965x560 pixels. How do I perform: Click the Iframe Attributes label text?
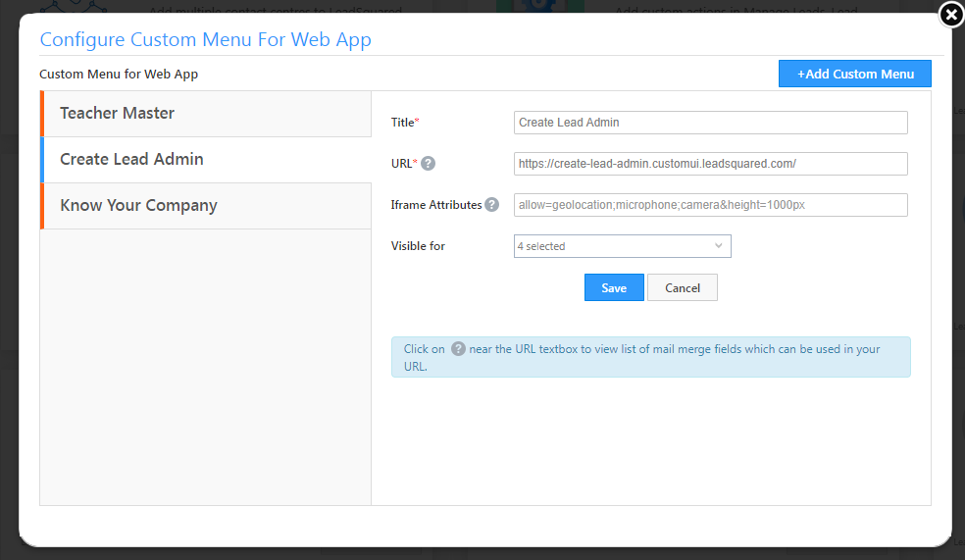435,205
